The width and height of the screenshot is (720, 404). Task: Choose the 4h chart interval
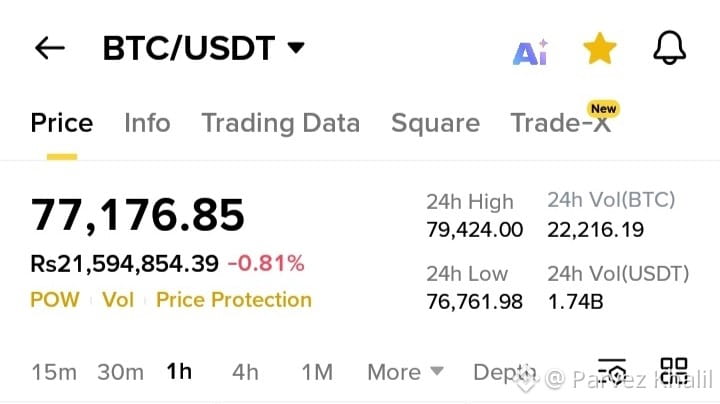(x=246, y=372)
